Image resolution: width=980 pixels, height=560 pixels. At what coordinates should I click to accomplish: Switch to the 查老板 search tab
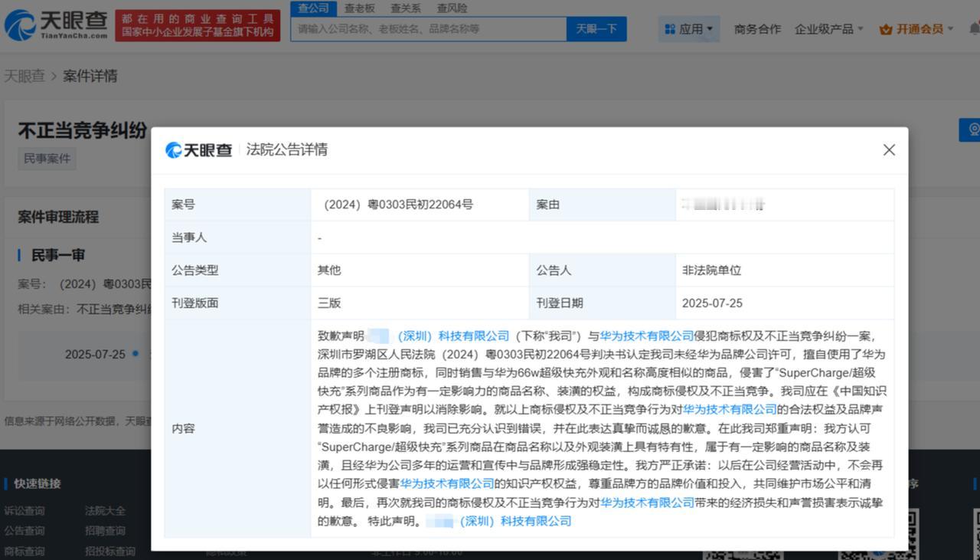359,8
